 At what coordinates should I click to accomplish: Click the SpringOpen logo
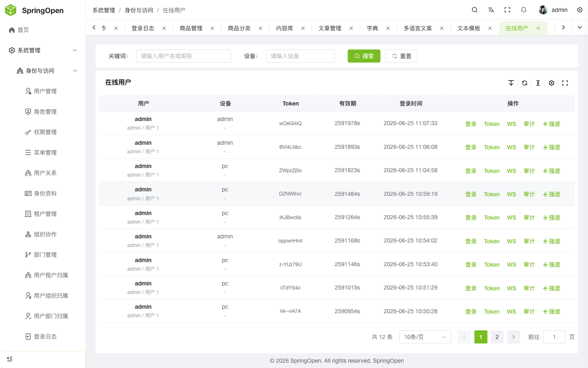pyautogui.click(x=11, y=10)
